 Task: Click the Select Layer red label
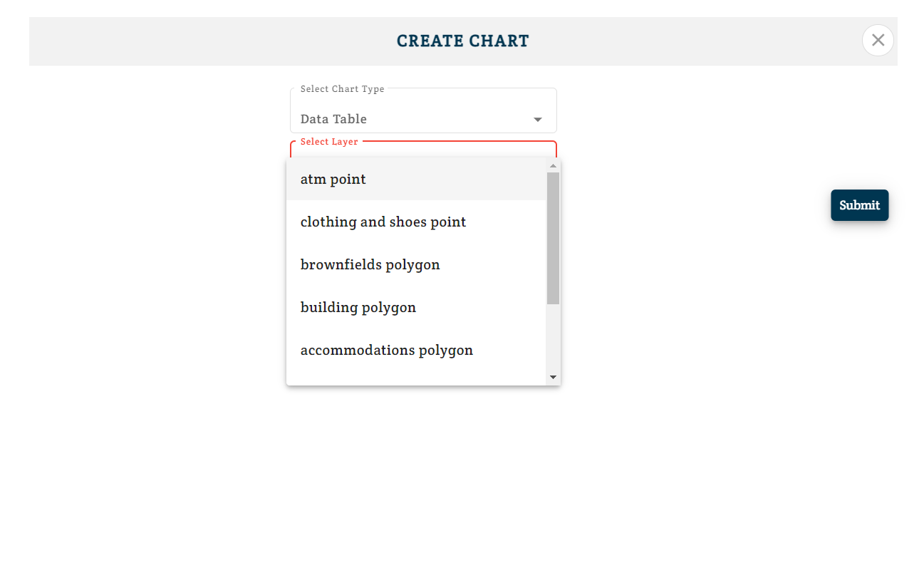(x=329, y=142)
